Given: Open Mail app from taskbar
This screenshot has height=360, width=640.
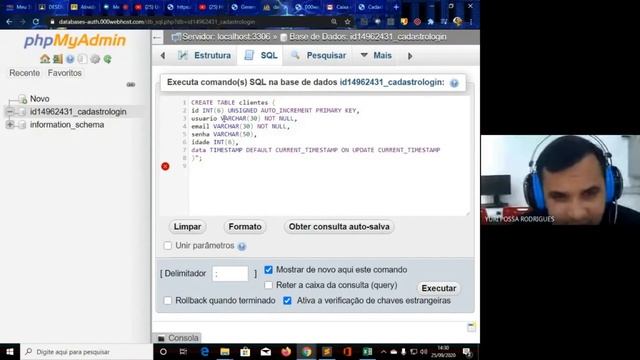Looking at the screenshot, I should [266, 351].
